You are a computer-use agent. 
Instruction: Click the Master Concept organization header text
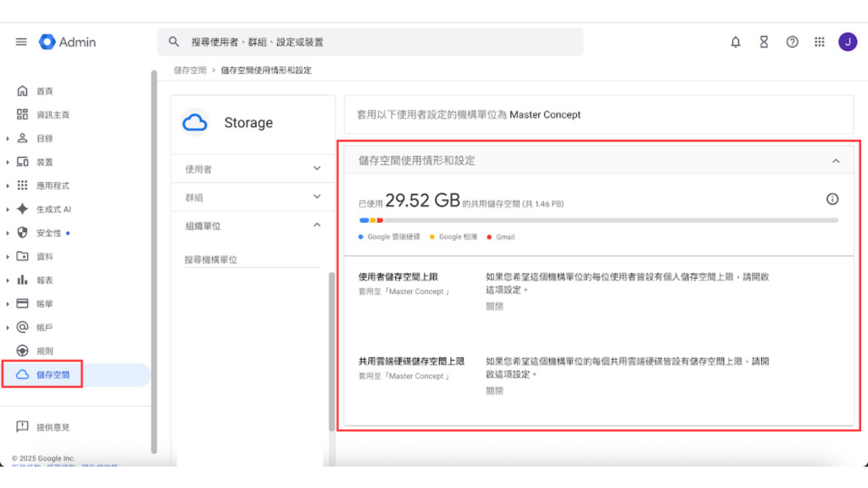[545, 114]
